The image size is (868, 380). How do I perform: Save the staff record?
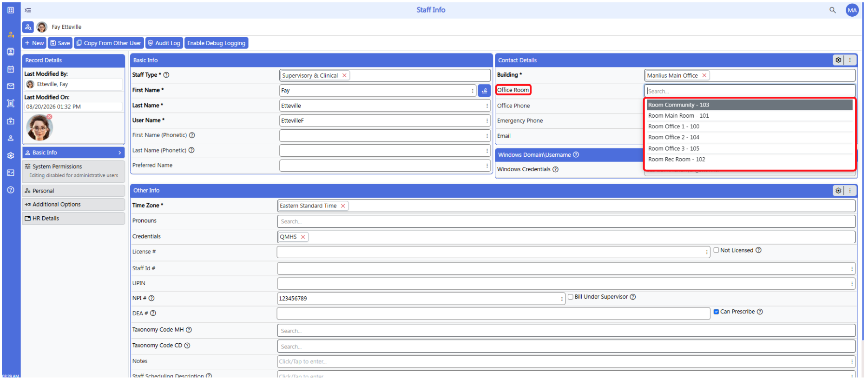click(x=60, y=43)
